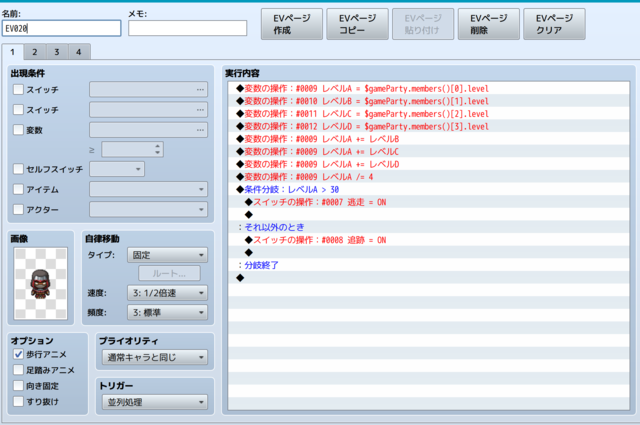This screenshot has width=640, height=425.
Task: Open the セルフスイッチ dropdown
Action: tap(117, 169)
